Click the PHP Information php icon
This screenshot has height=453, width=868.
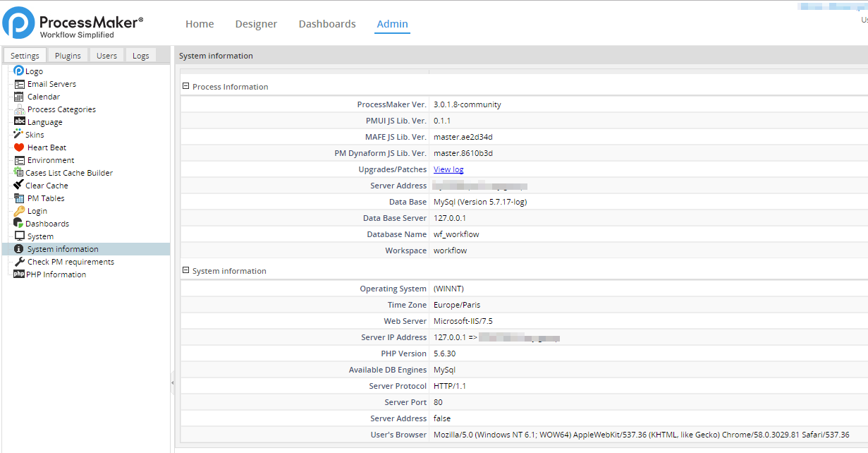(x=19, y=274)
